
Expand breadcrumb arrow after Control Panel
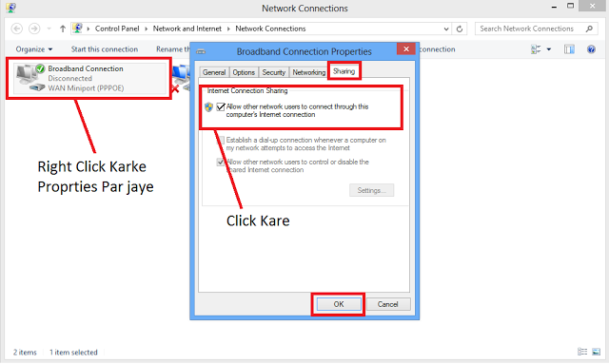146,29
